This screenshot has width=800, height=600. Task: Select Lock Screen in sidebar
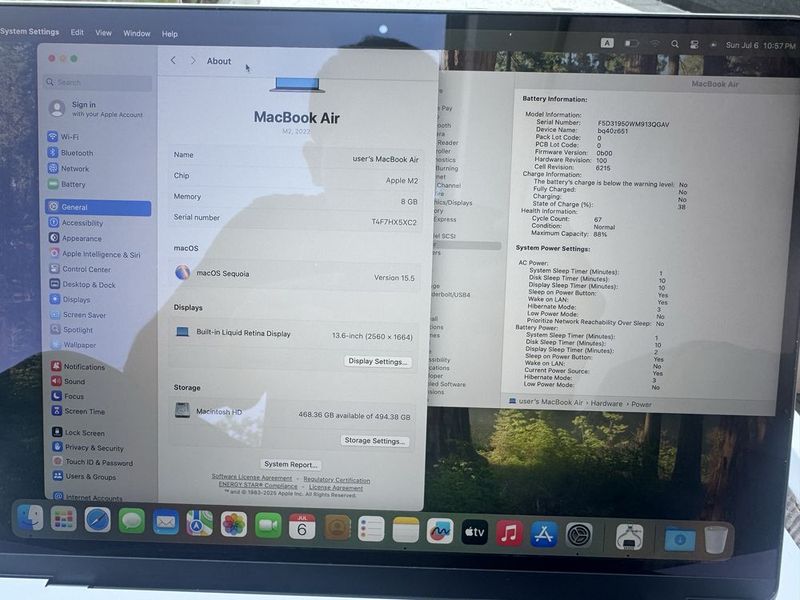[x=79, y=433]
